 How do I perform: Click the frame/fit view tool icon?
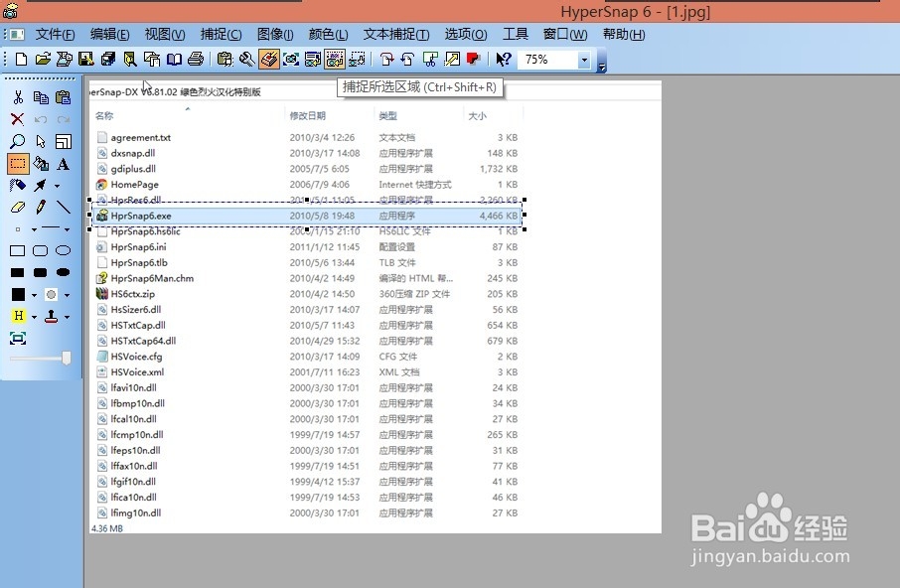pos(18,339)
